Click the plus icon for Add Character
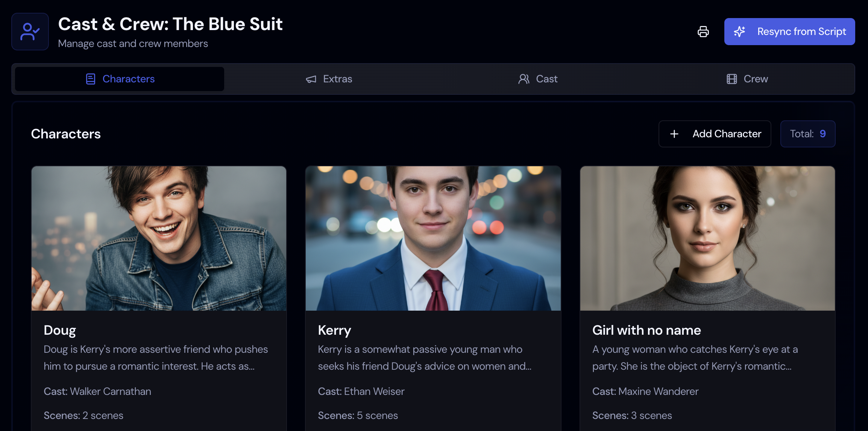The width and height of the screenshot is (868, 431). coord(674,134)
